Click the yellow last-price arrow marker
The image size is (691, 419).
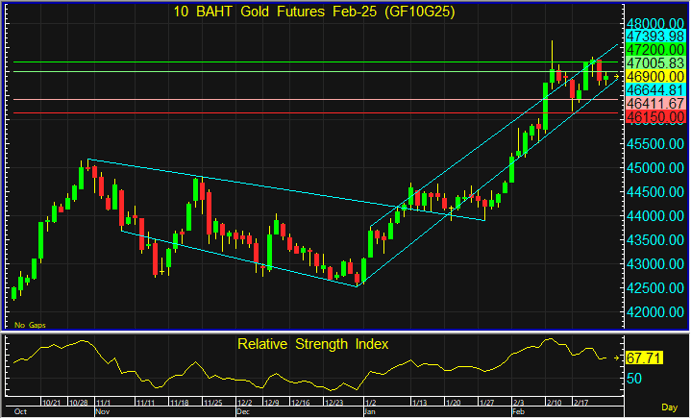click(617, 76)
